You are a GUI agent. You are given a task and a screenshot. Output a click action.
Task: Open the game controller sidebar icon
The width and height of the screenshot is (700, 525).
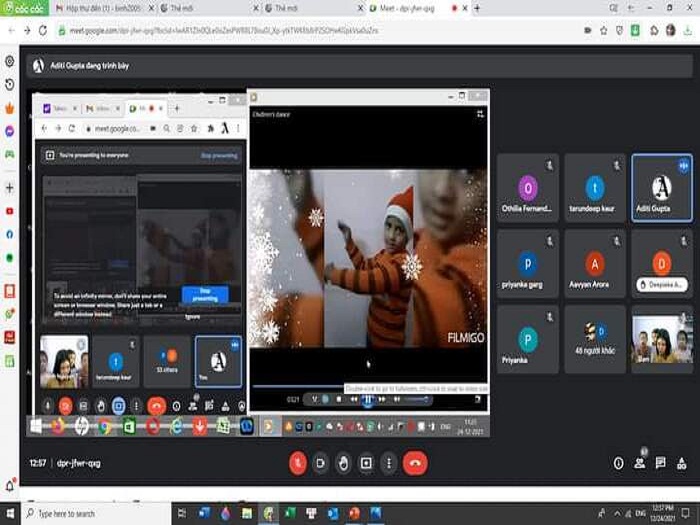[9, 154]
